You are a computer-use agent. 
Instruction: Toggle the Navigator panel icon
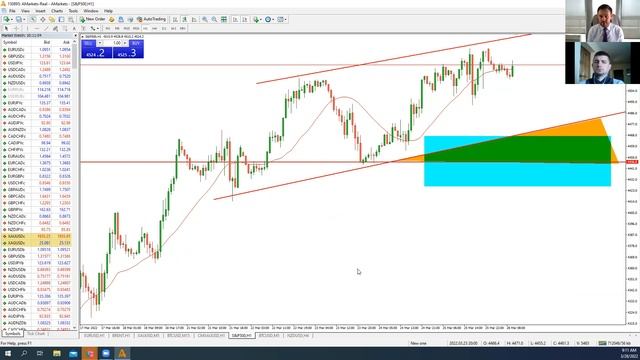click(x=52, y=19)
